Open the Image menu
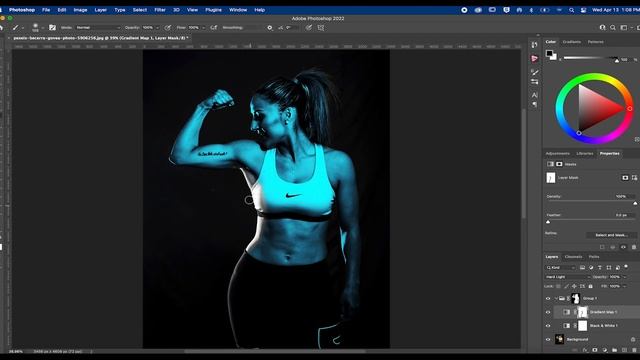 click(80, 10)
